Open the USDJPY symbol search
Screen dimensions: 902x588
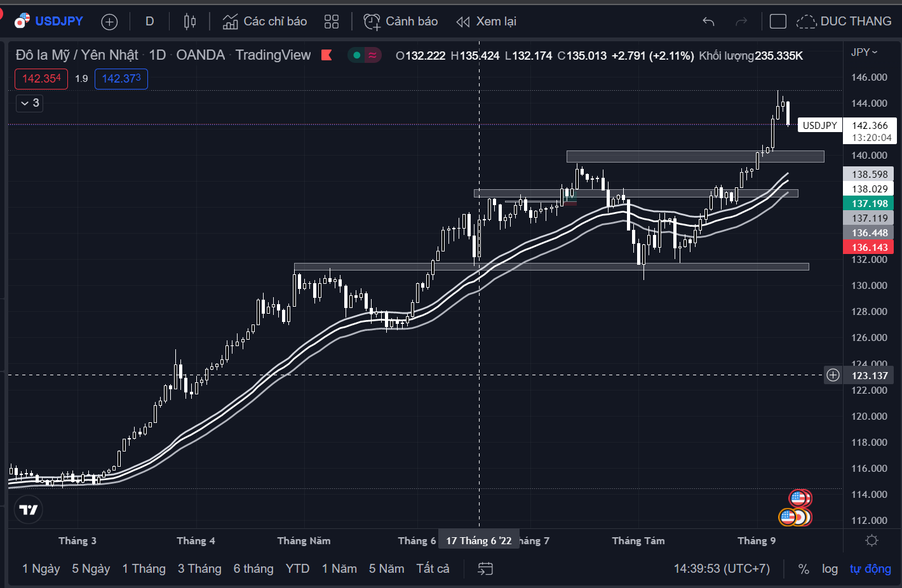[x=50, y=21]
